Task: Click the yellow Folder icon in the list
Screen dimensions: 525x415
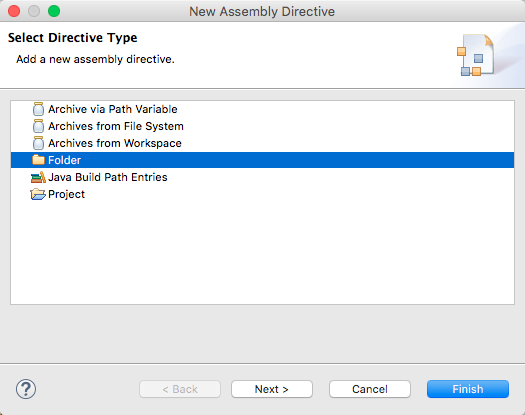Action: point(38,160)
